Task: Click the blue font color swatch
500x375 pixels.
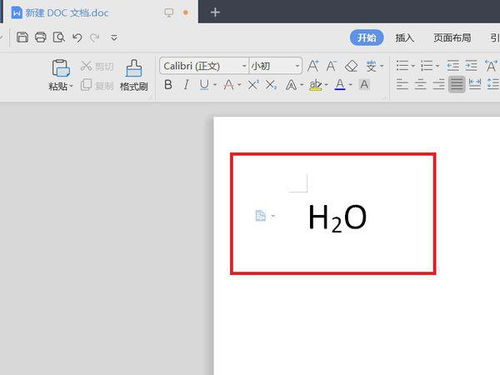Action: pos(340,85)
